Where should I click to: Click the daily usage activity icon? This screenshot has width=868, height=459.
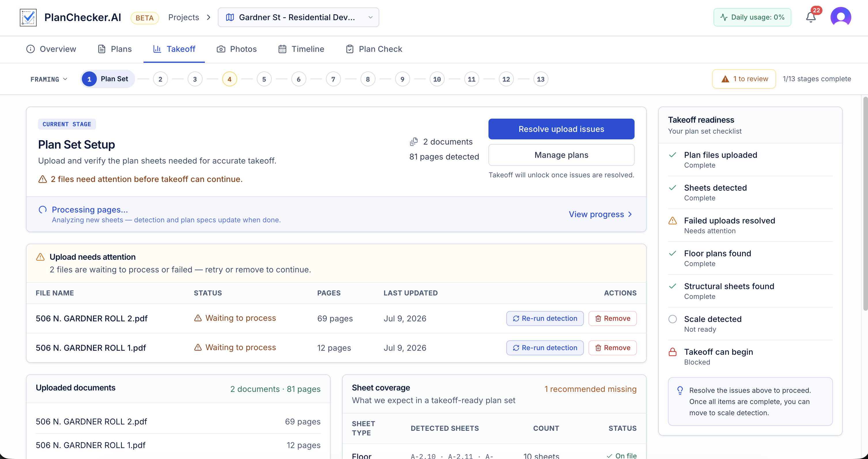[x=723, y=17]
